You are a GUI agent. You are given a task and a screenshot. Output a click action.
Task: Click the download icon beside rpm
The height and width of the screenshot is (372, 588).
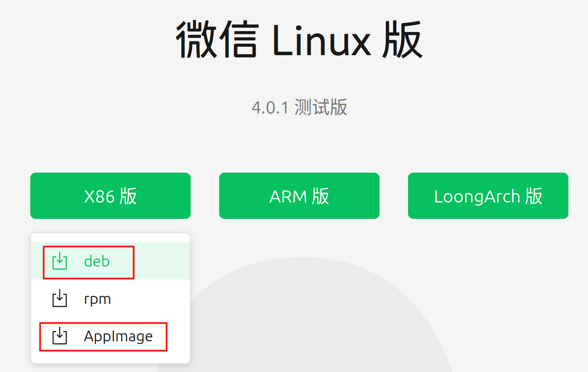tap(60, 299)
